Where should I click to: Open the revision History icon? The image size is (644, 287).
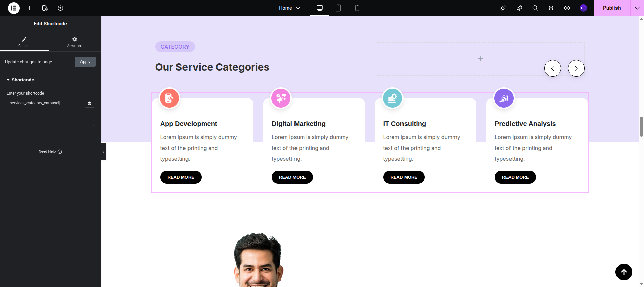(60, 8)
